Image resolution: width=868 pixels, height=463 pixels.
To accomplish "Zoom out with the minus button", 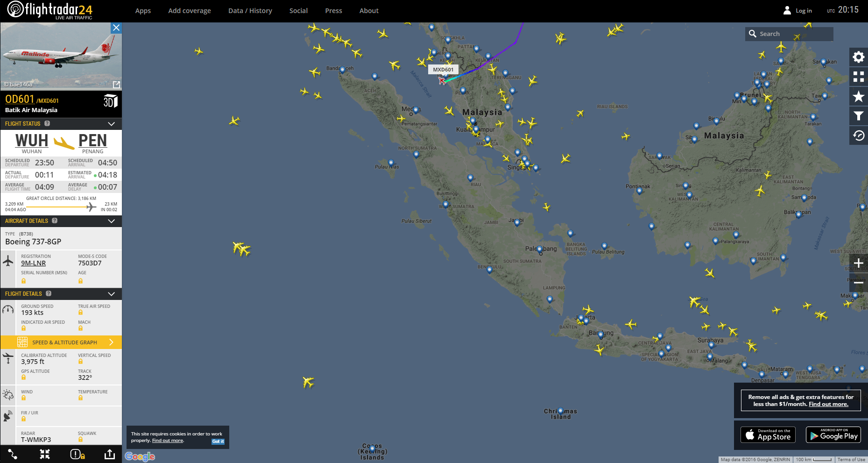I will (858, 282).
